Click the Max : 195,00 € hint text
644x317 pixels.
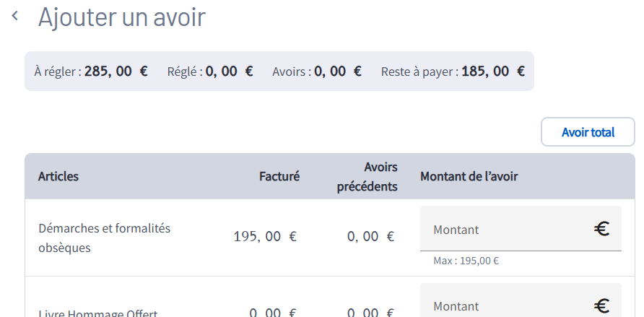466,261
